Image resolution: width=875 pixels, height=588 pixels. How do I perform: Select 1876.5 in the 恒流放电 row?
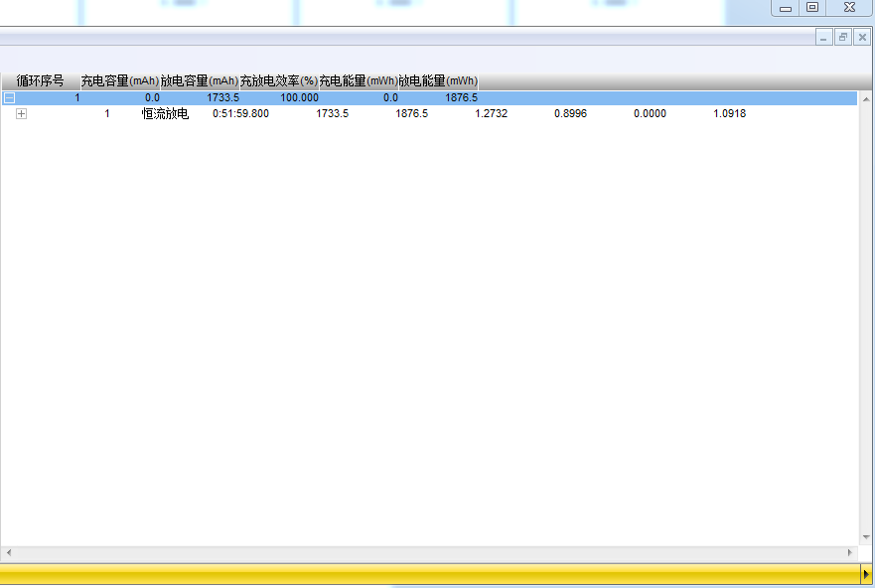412,114
